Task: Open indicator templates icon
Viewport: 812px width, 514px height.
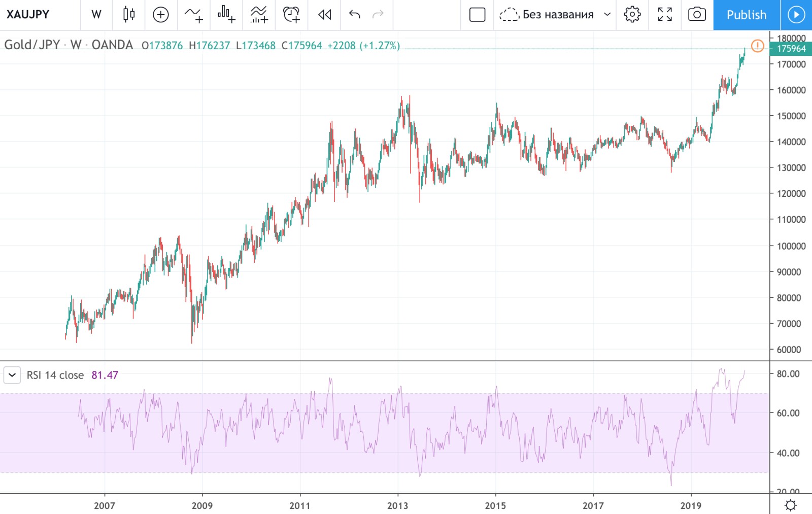Action: tap(259, 15)
